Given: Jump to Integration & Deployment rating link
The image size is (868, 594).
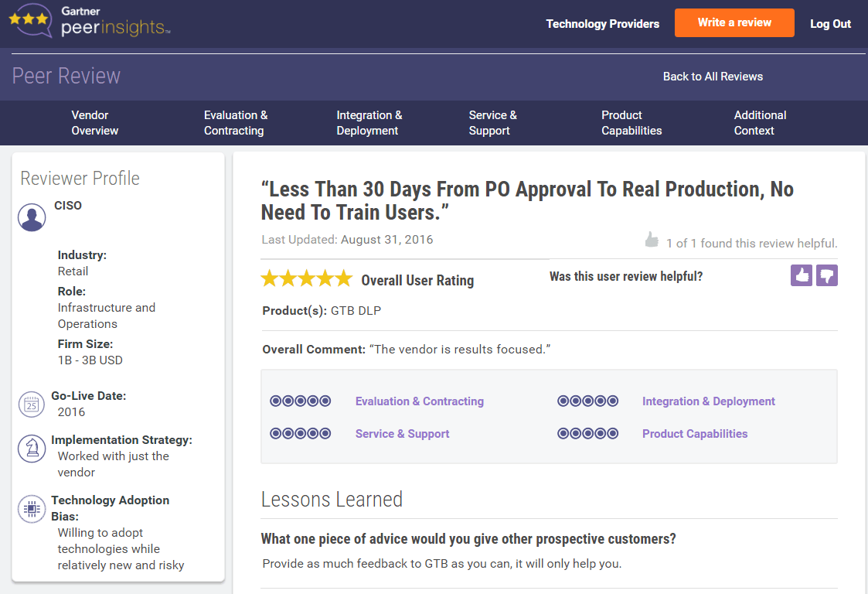Looking at the screenshot, I should pos(708,401).
